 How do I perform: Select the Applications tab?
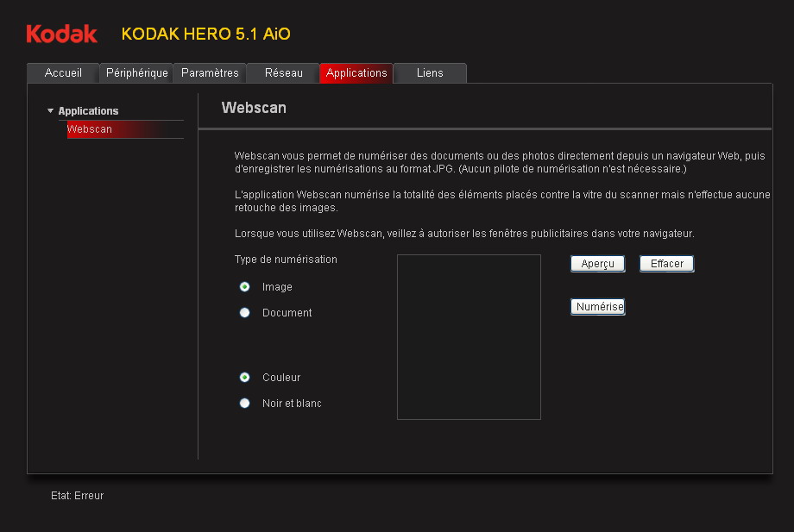pyautogui.click(x=356, y=73)
